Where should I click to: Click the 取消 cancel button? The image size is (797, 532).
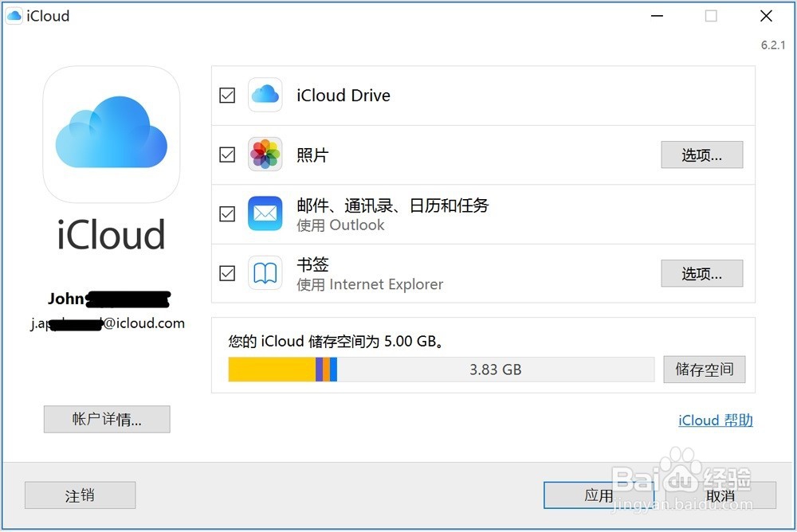(x=720, y=495)
